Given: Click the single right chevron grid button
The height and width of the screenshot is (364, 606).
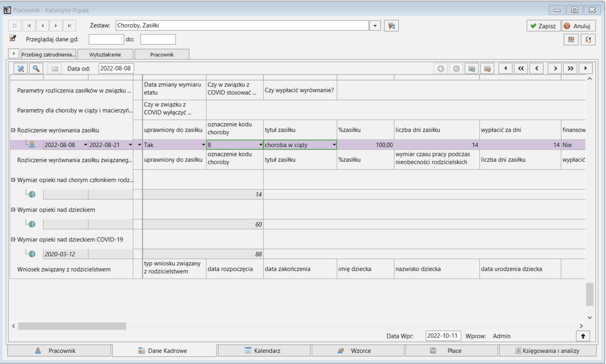Looking at the screenshot, I should click(554, 69).
